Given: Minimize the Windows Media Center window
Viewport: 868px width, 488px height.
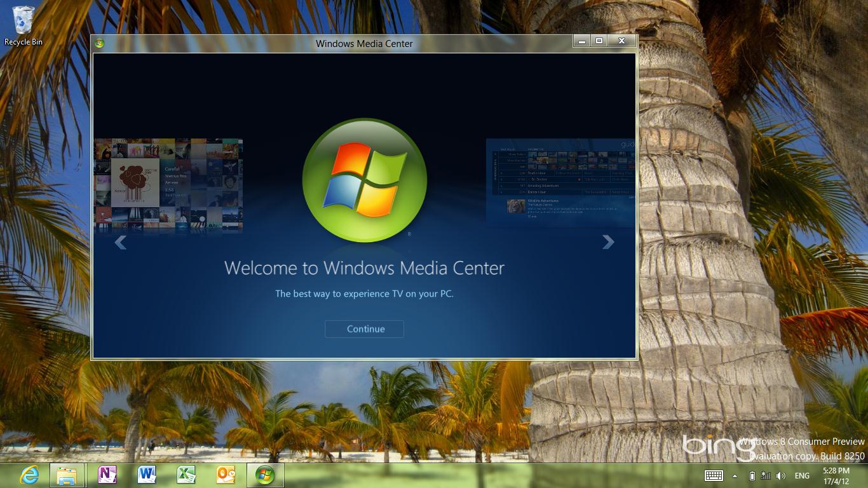Looking at the screenshot, I should click(x=581, y=41).
